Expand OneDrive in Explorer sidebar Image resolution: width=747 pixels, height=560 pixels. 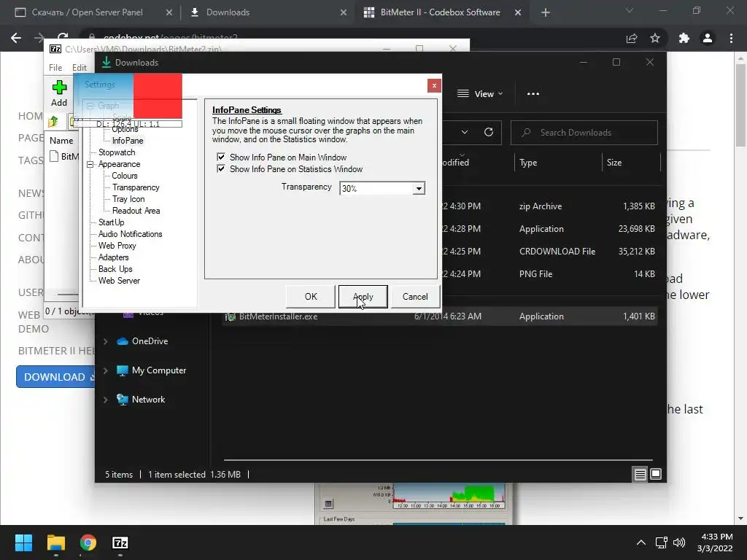click(105, 341)
